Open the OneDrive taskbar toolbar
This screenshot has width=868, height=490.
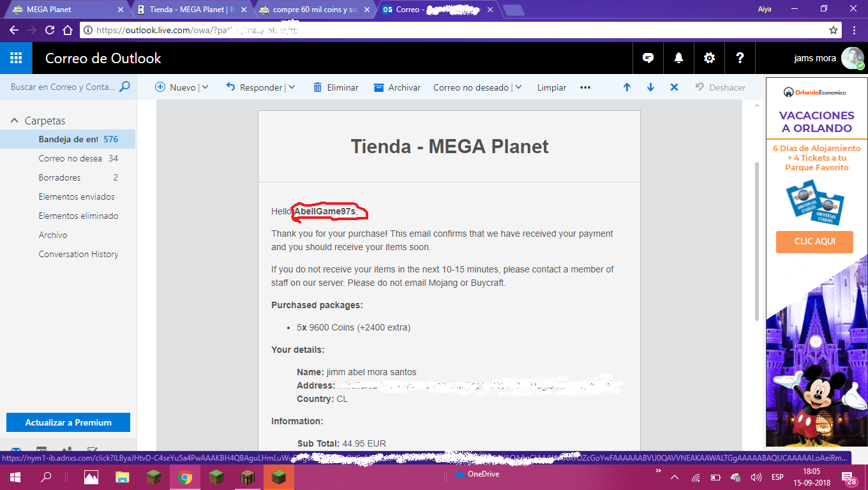[477, 474]
